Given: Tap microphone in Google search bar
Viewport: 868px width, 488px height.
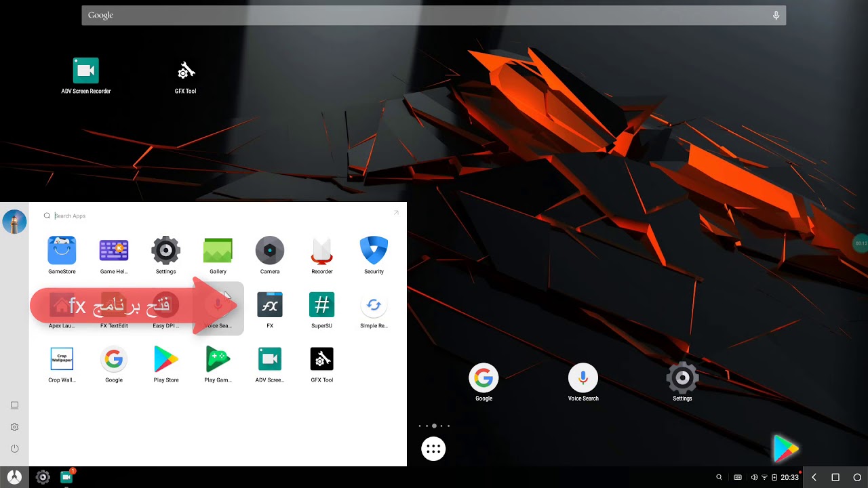Looking at the screenshot, I should click(x=776, y=15).
